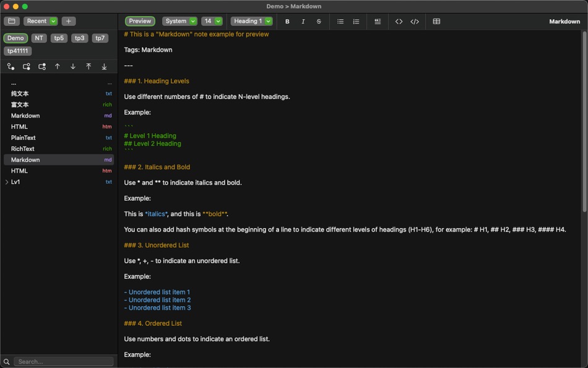Switch to the tp5 notebook tab
The image size is (588, 368).
pos(59,38)
